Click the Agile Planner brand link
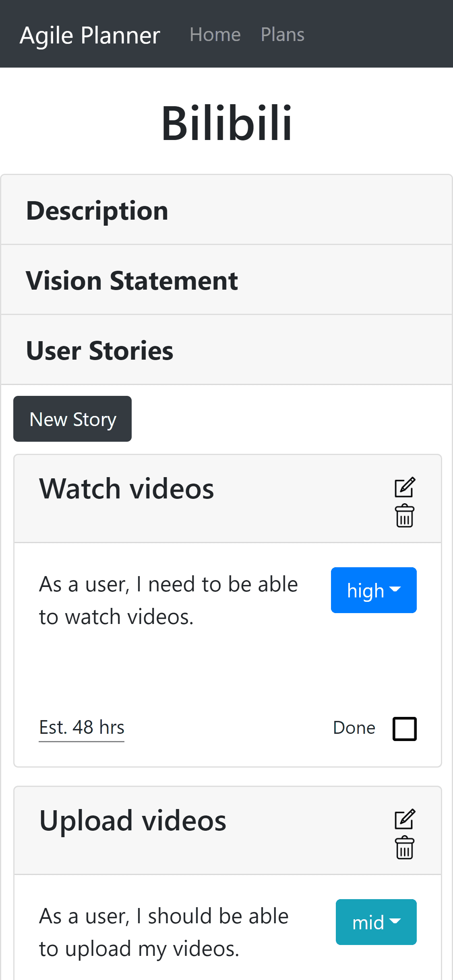This screenshot has width=453, height=980. [90, 35]
